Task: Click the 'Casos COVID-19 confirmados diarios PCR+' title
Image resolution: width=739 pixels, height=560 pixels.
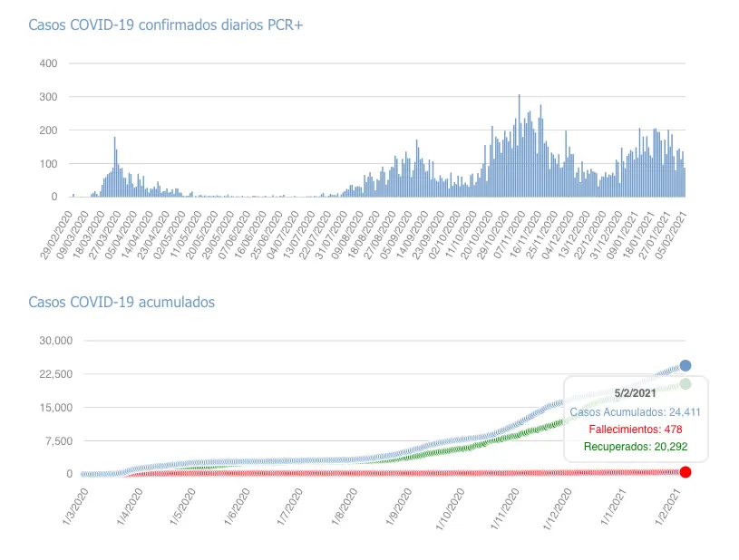Action: [166, 24]
